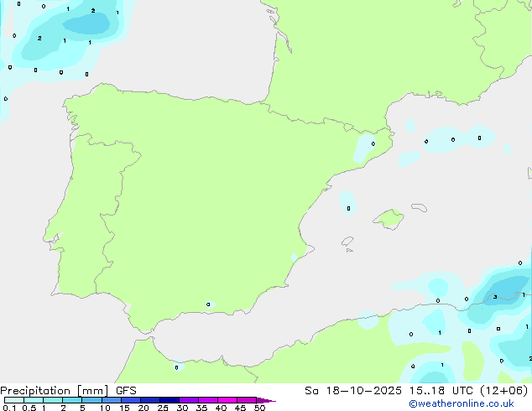This screenshot has height=411, width=532.
Task: Click the 1–2 mm legend color swatch
Action: [53, 400]
